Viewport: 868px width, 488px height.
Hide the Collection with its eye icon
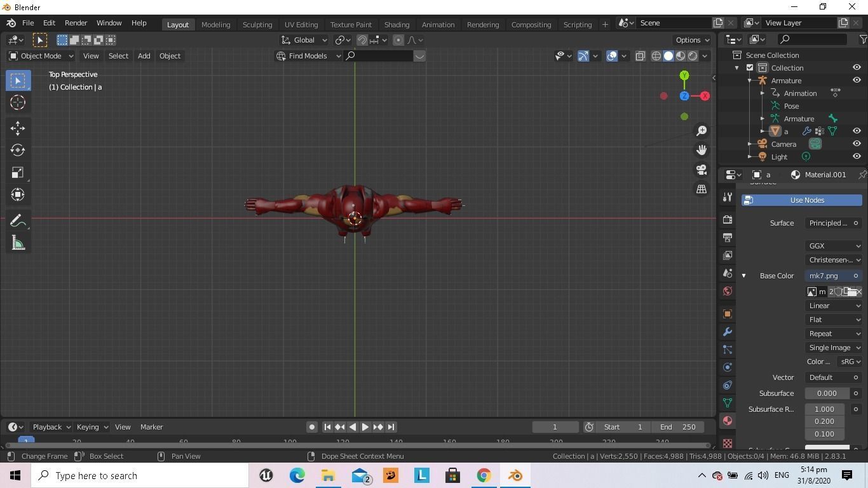coord(857,67)
